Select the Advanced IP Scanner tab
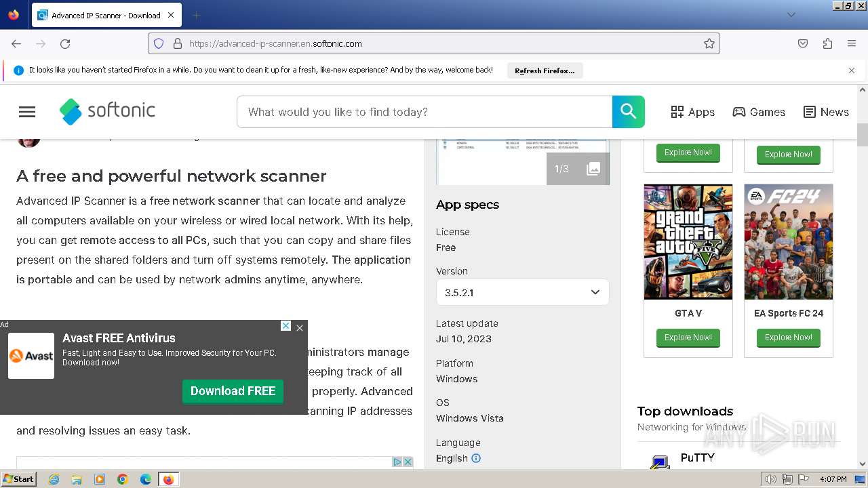 click(106, 15)
